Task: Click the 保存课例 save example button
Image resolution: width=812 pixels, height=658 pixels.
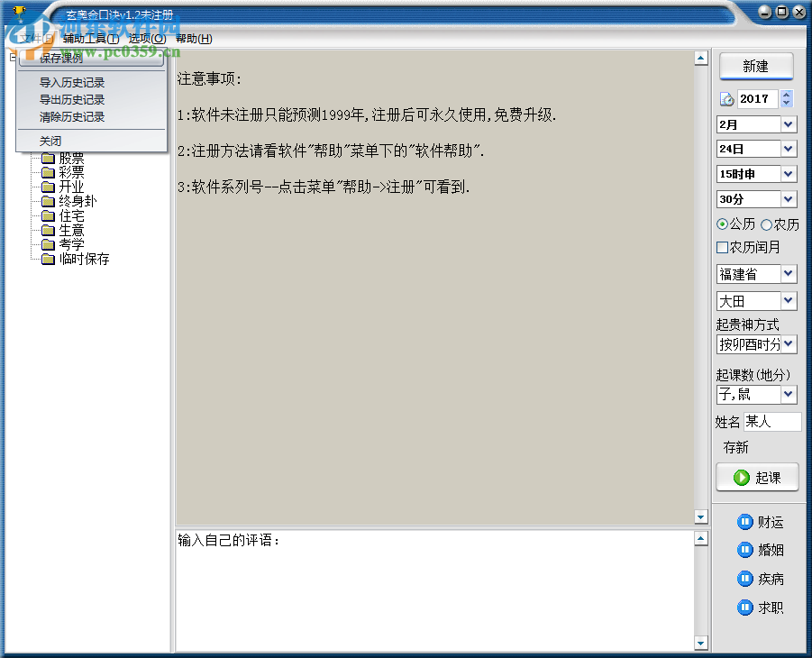Action: (59, 58)
